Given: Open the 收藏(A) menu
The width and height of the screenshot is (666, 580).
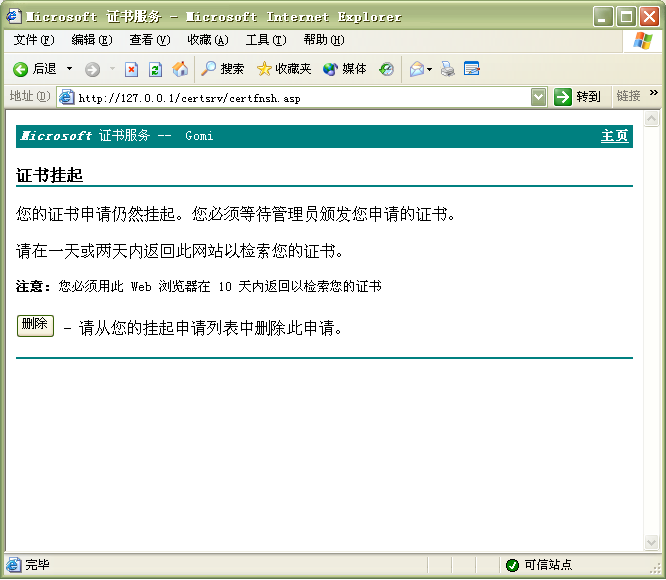Looking at the screenshot, I should click(208, 40).
